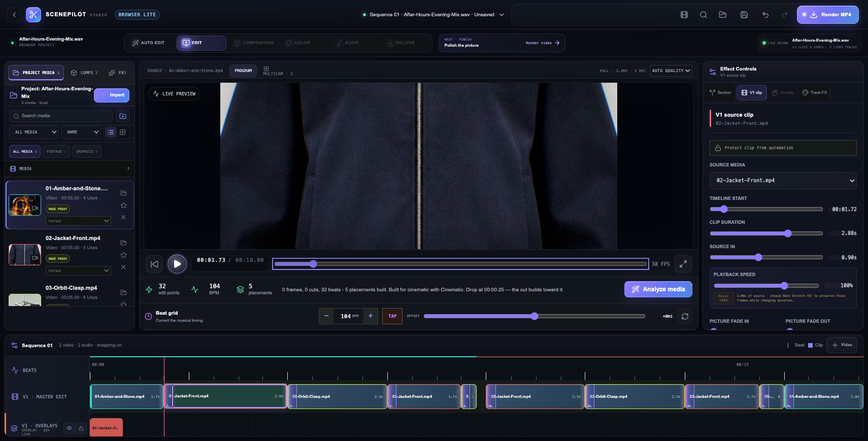Open the FX panel tab
The width and height of the screenshot is (868, 441).
117,73
